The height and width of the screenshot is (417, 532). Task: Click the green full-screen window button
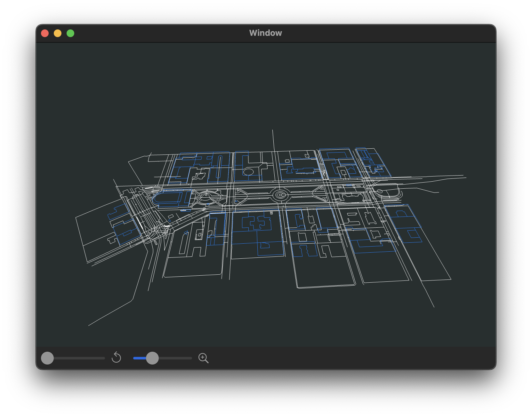70,33
